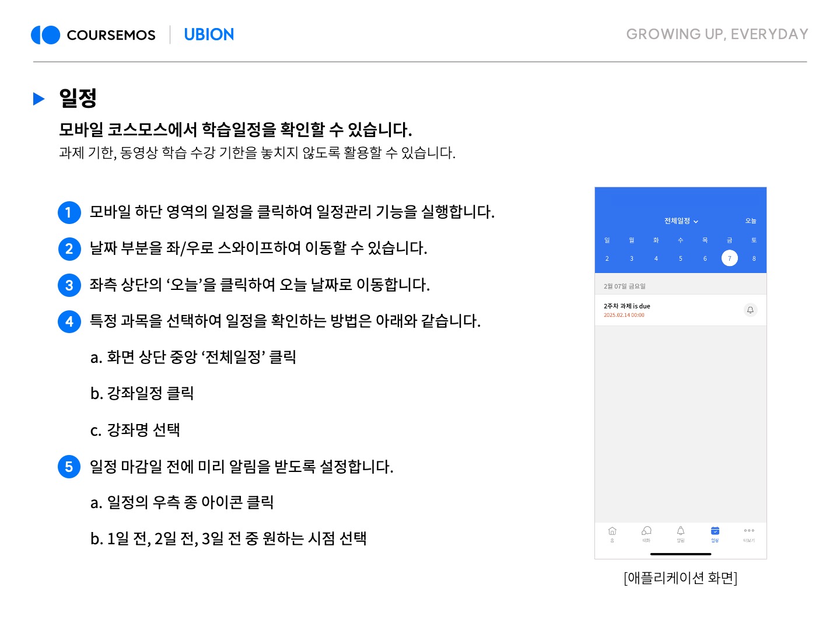Select the highlighted date 7 in calendar
The image size is (840, 630).
pos(729,258)
